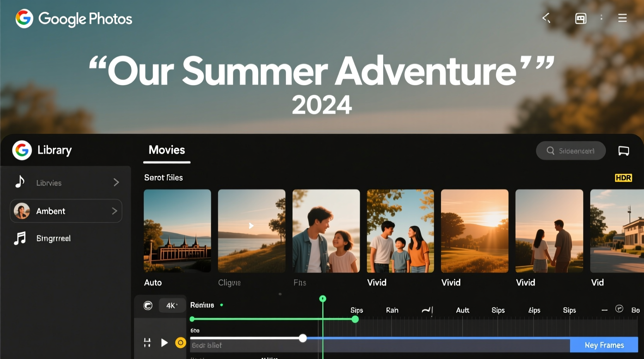Screen dimensions: 644x359
Task: Open the monitor icon beside the search bar
Action: coord(623,150)
